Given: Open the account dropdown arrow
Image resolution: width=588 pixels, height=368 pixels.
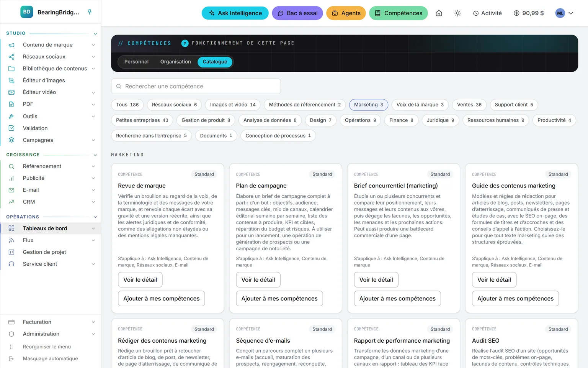Looking at the screenshot, I should 571,13.
